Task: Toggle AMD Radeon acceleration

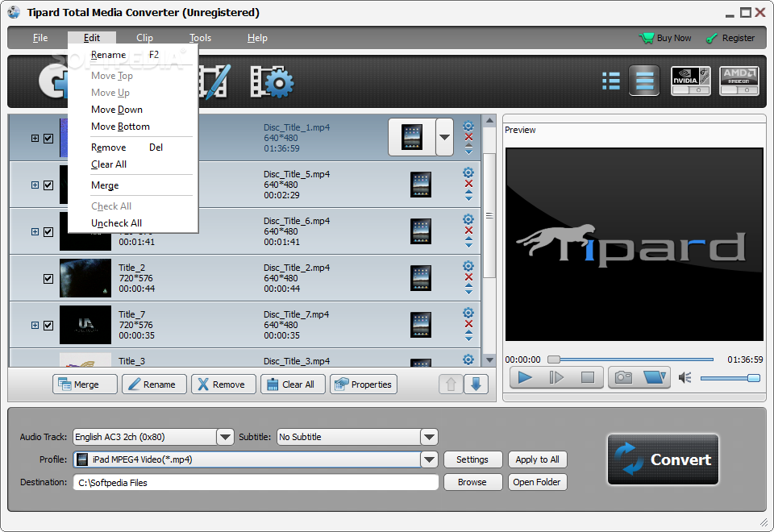Action: point(739,81)
